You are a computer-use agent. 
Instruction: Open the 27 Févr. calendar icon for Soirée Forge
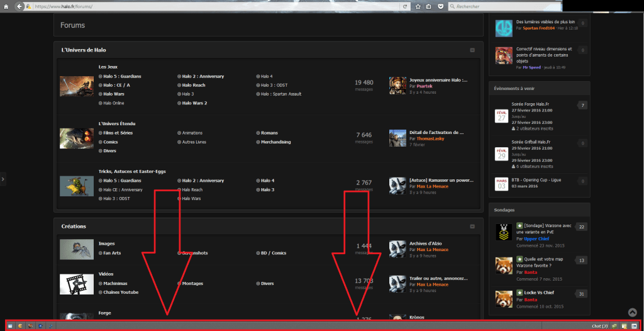(502, 115)
